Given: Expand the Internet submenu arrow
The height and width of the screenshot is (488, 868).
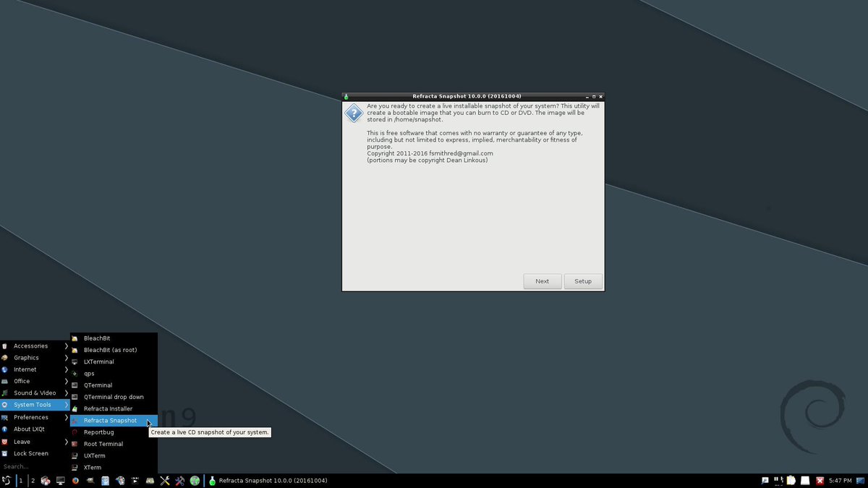Looking at the screenshot, I should 66,369.
